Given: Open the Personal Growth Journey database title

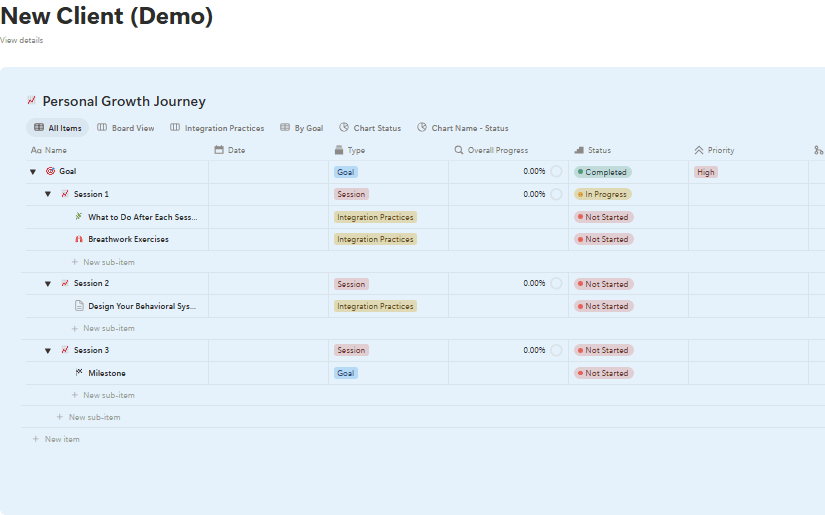Looking at the screenshot, I should (124, 101).
